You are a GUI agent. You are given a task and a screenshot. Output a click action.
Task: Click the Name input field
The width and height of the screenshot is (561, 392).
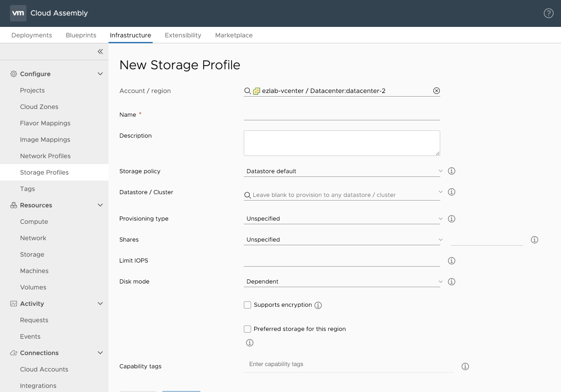(342, 115)
